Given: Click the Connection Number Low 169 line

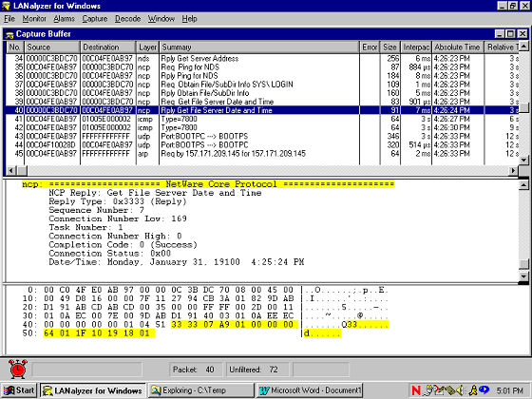Looking at the screenshot, I should (x=118, y=218).
